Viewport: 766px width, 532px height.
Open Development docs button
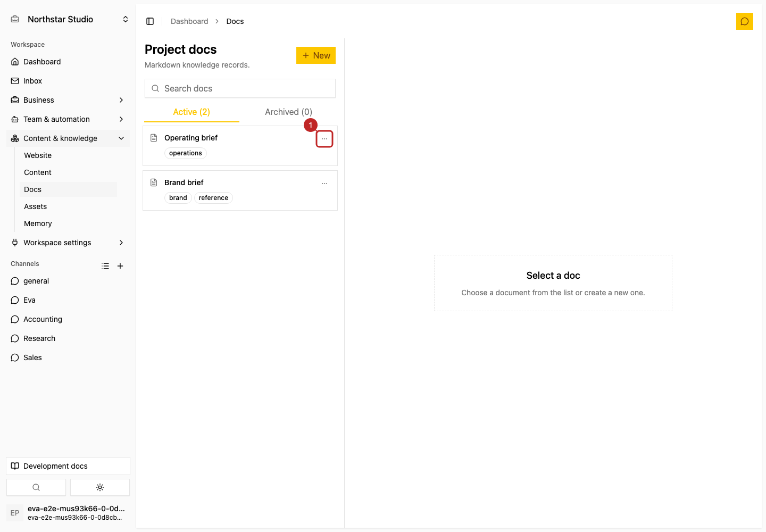(68, 466)
